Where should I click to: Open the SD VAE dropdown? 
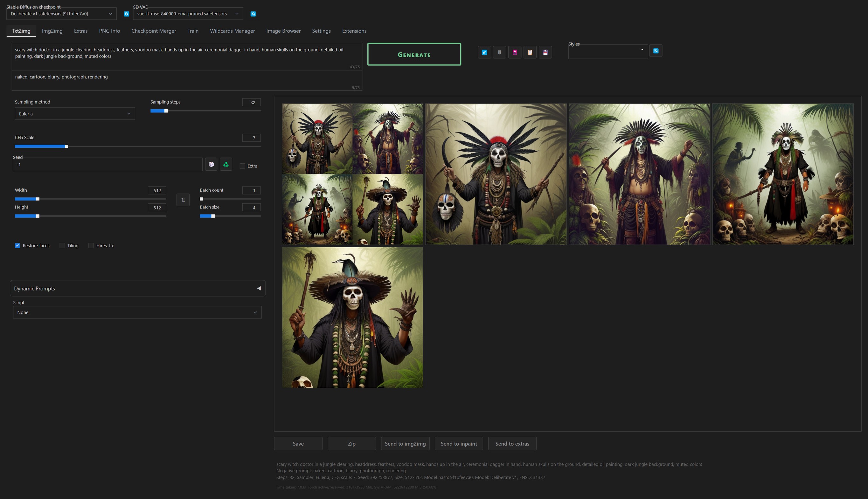pos(188,14)
